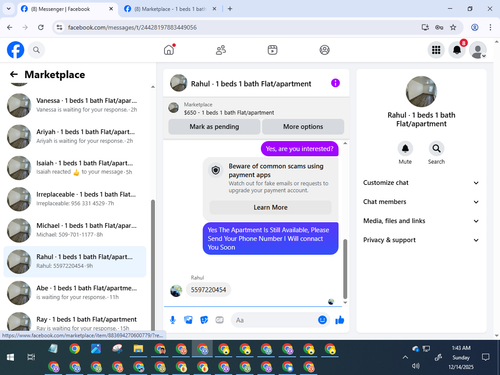Click browser back arrow
The image size is (500, 375).
coord(10,27)
